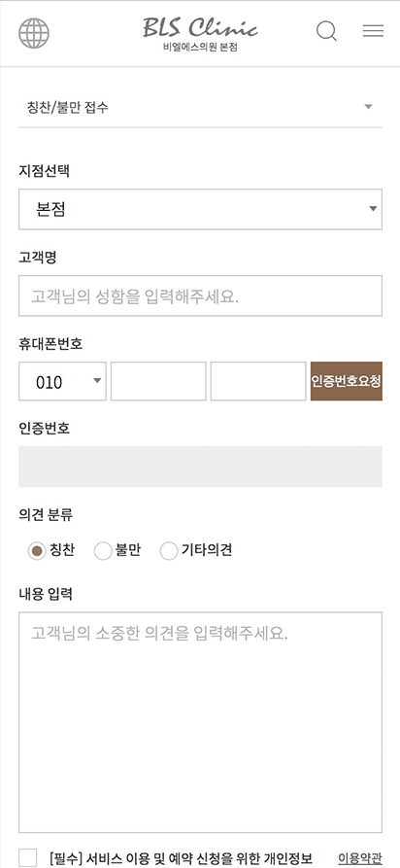Focus the customer name input field
The image size is (400, 868).
(200, 296)
